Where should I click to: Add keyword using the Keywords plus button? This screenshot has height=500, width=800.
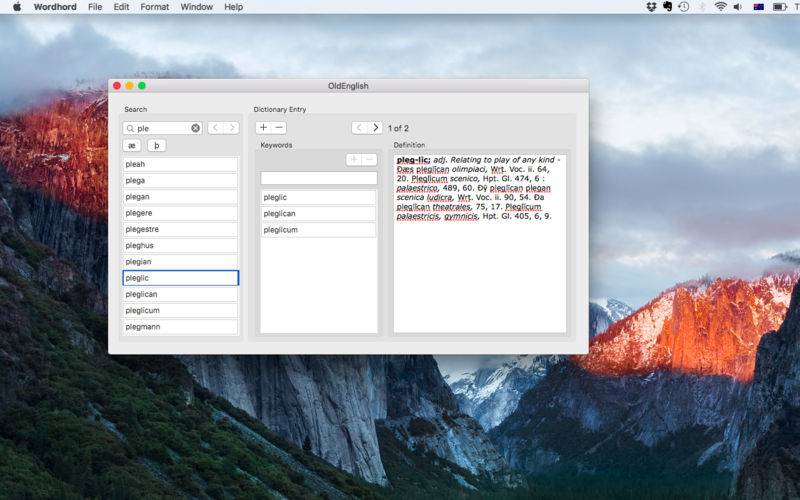(x=354, y=160)
